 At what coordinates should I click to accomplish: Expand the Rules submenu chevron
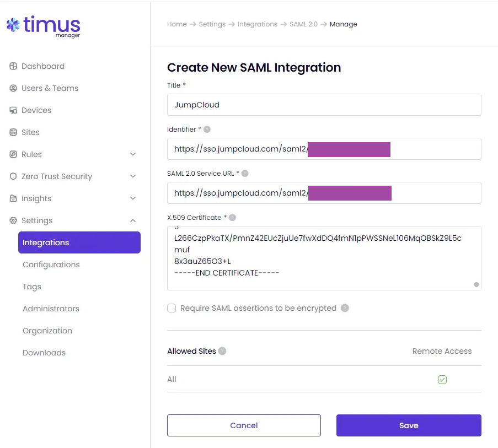click(133, 154)
